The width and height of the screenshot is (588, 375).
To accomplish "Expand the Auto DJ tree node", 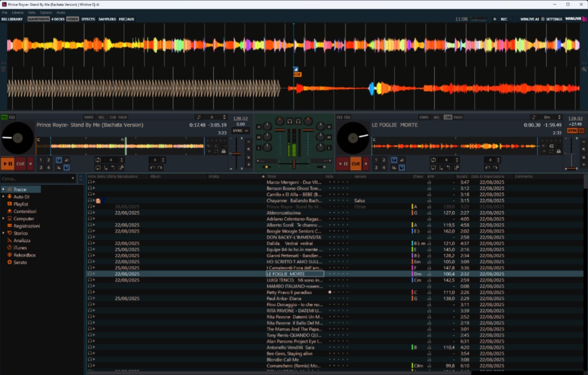I will click(x=3, y=197).
